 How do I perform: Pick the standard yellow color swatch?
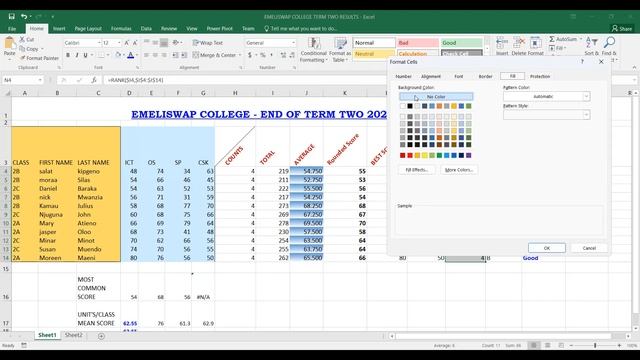pos(424,155)
